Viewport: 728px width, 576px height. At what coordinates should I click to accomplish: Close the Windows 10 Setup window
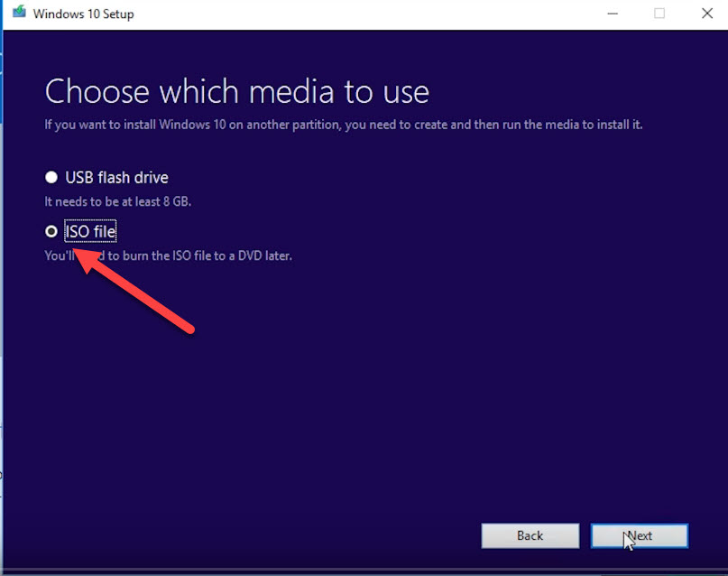point(707,14)
